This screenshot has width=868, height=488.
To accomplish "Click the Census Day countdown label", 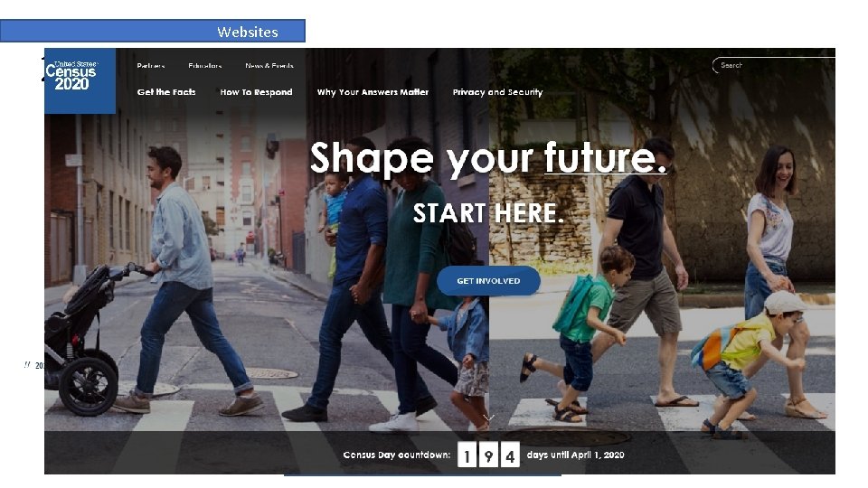I will [x=396, y=455].
